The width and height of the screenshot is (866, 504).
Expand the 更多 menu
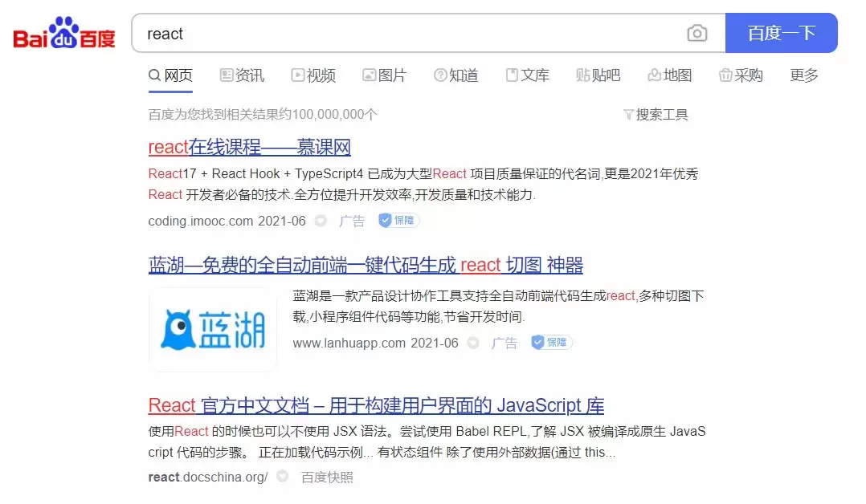tap(804, 75)
